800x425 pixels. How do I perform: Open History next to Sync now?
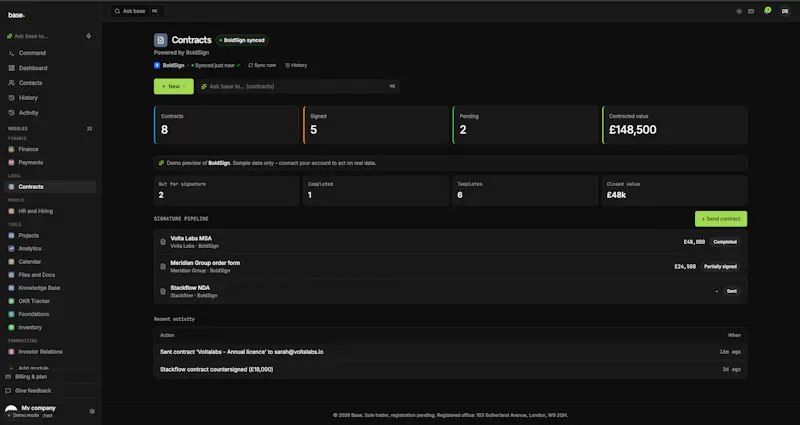pyautogui.click(x=296, y=65)
